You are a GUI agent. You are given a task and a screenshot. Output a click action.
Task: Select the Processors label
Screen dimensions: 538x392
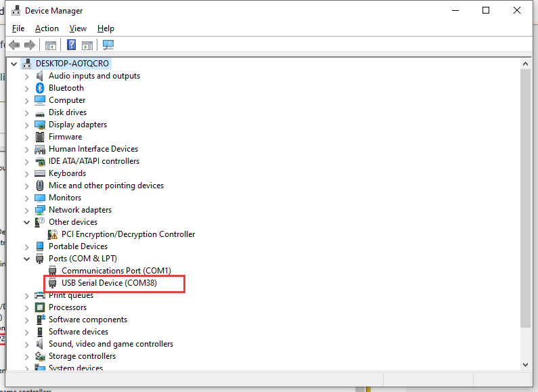68,307
